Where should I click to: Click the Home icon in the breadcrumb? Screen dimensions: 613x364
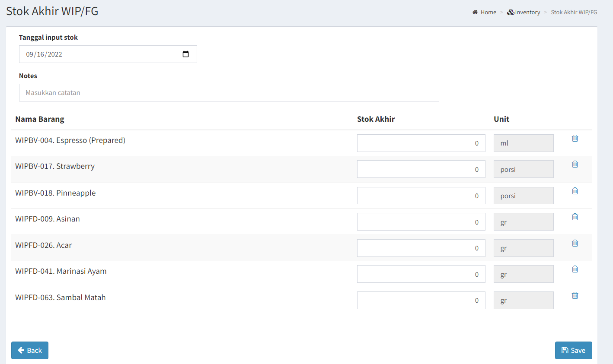pyautogui.click(x=475, y=12)
